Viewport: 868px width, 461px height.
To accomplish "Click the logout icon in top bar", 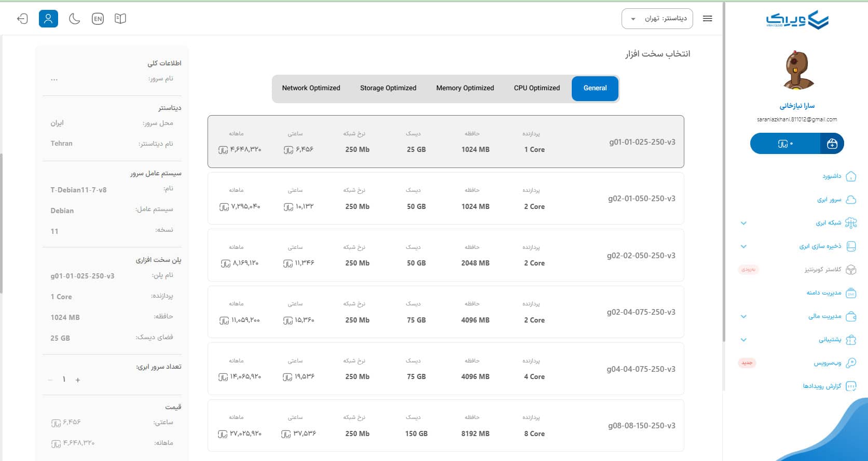I will pos(22,19).
